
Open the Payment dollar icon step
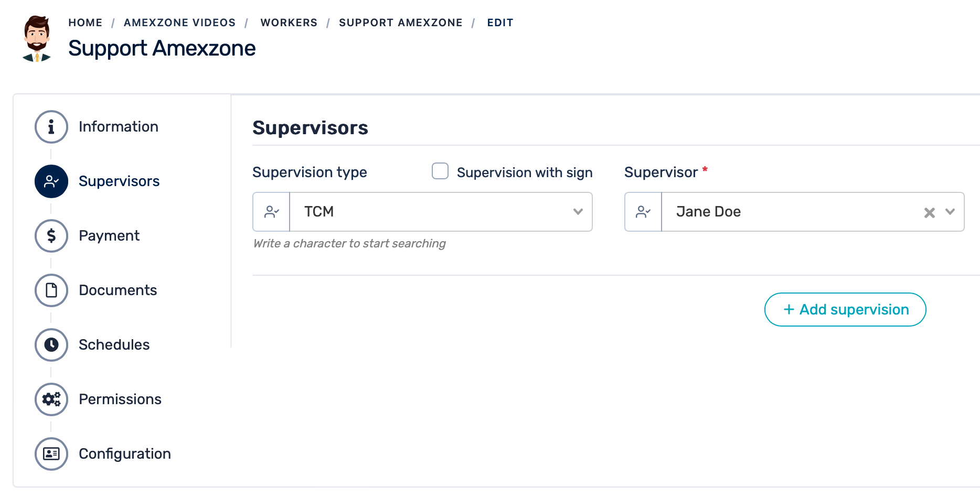click(x=51, y=236)
